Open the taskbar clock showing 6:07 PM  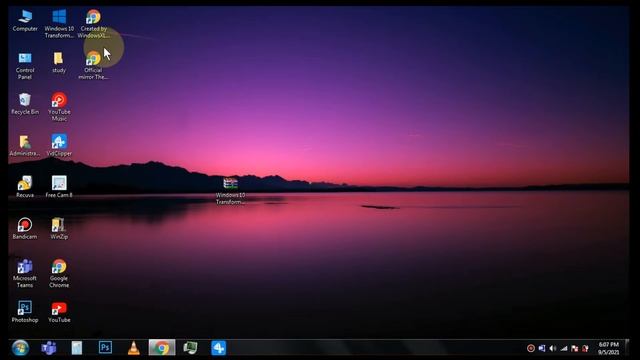(609, 348)
